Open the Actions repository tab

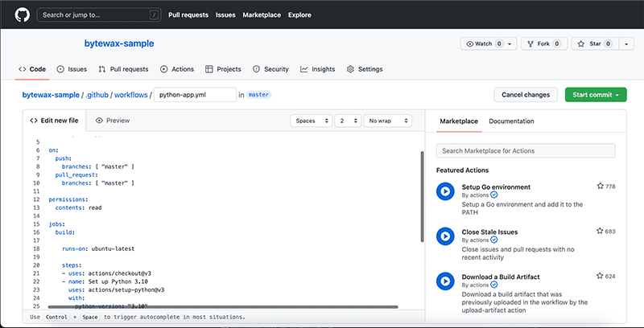point(177,69)
